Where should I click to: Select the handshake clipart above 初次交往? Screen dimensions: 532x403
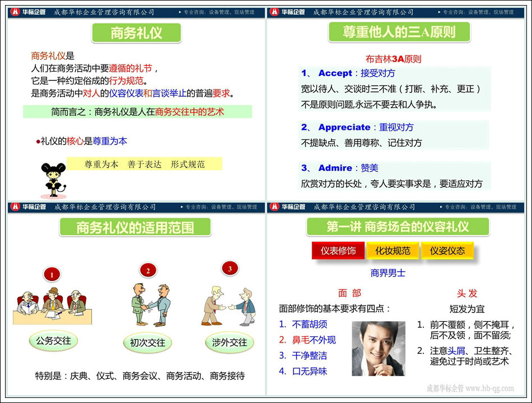pos(147,305)
